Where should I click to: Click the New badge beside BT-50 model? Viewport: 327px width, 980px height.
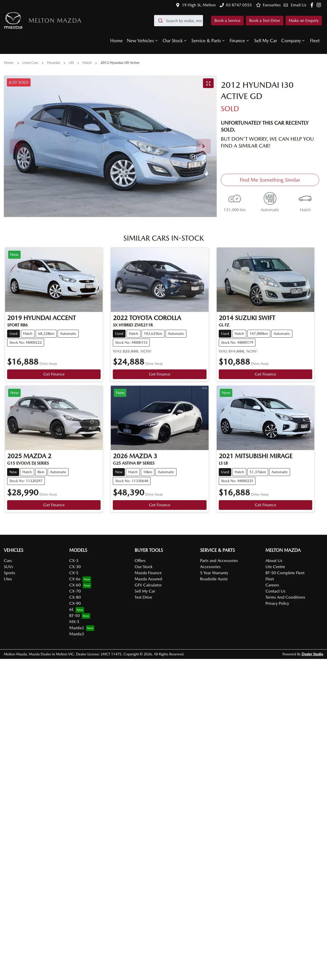[86, 615]
